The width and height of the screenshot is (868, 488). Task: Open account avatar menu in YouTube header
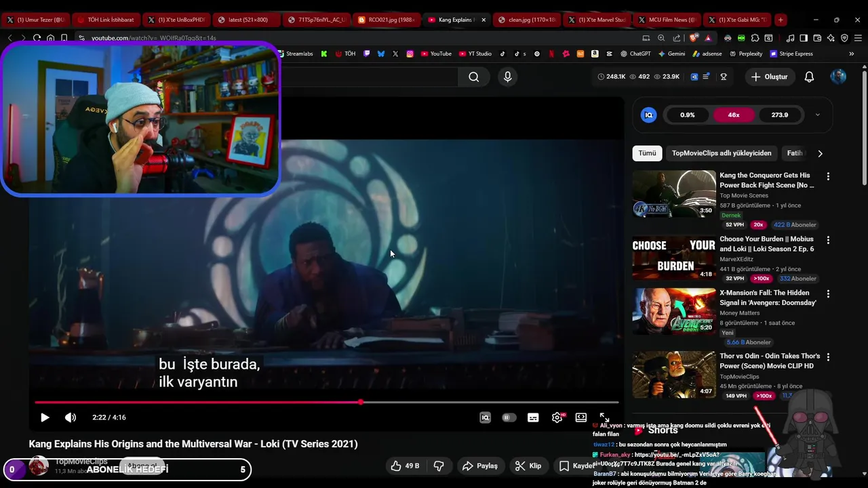pyautogui.click(x=838, y=77)
